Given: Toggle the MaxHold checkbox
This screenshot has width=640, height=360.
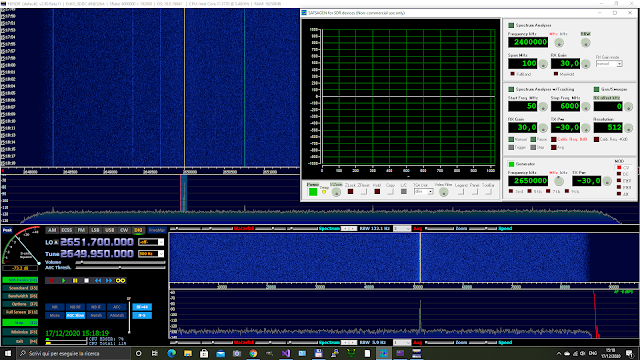Looking at the screenshot, I should [x=556, y=74].
